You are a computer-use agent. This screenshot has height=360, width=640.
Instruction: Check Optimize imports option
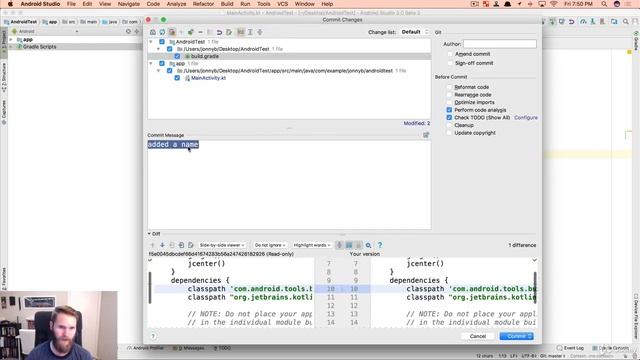(449, 102)
